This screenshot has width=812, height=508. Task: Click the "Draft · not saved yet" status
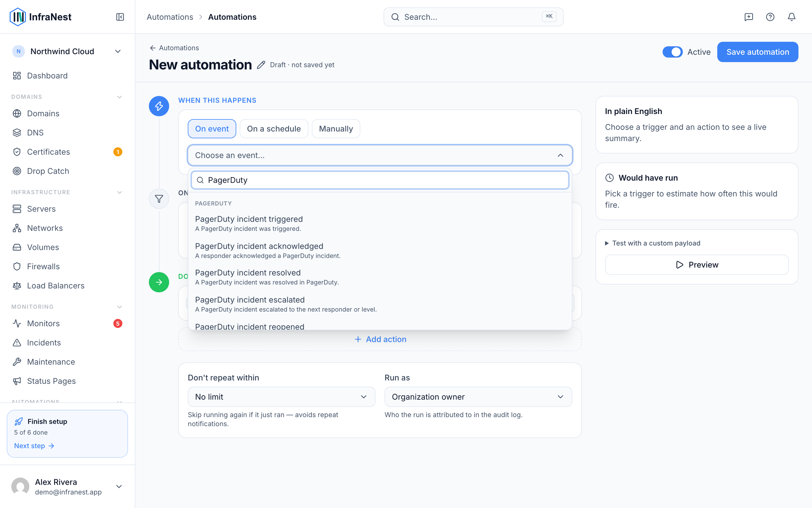[302, 65]
